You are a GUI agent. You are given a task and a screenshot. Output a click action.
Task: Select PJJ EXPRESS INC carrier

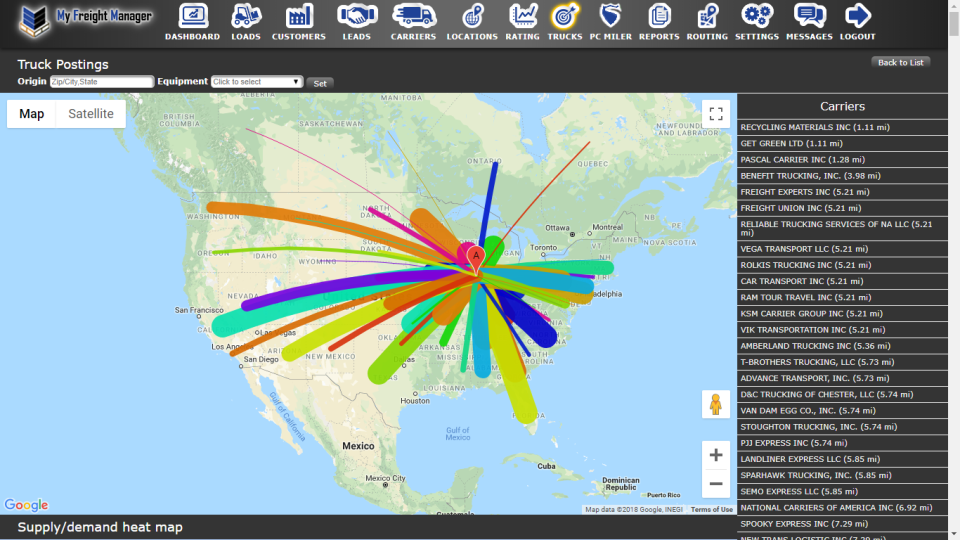point(842,443)
